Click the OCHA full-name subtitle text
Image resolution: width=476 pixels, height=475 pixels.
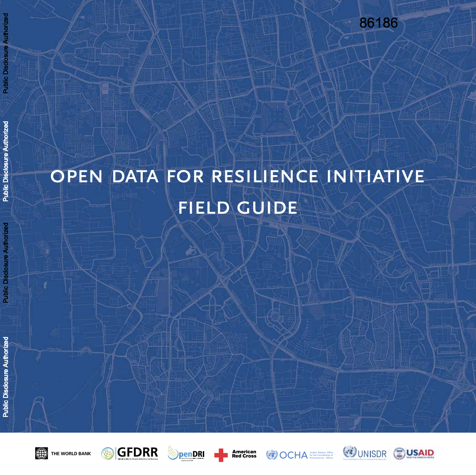click(x=321, y=455)
